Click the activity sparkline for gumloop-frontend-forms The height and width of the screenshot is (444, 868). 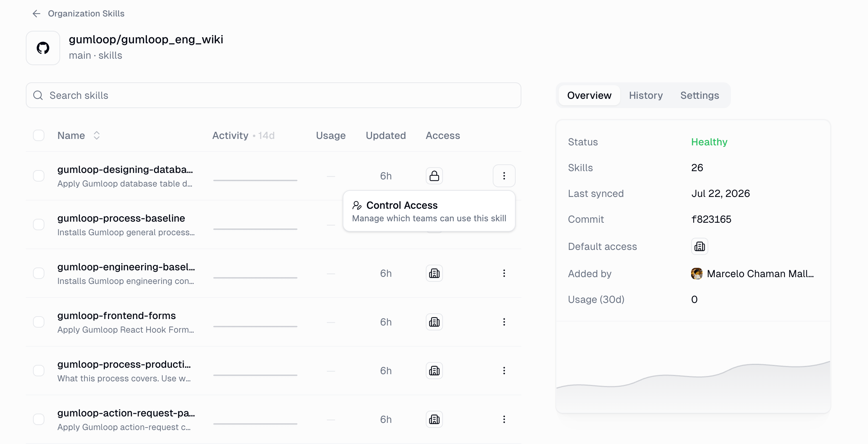255,326
